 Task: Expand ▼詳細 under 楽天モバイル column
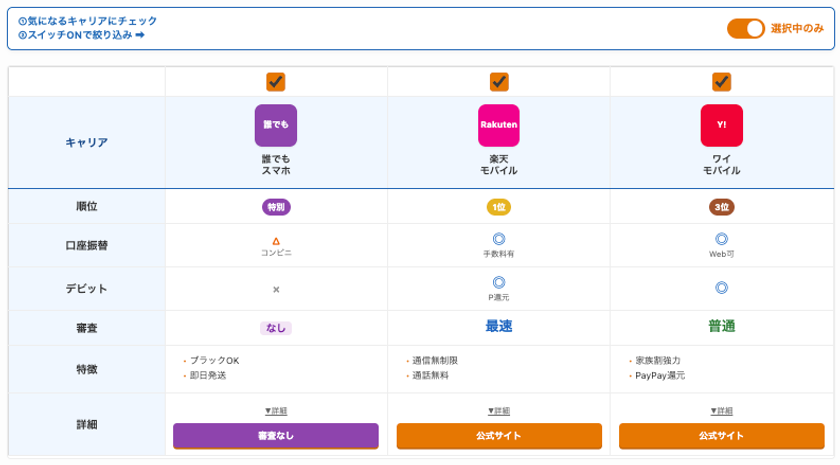tap(499, 411)
